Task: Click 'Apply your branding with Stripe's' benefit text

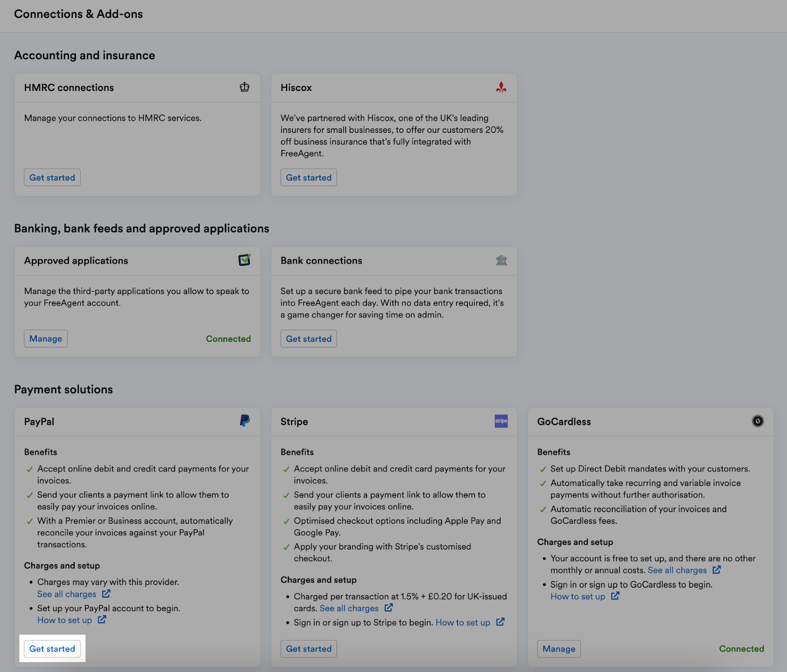Action: (x=383, y=552)
